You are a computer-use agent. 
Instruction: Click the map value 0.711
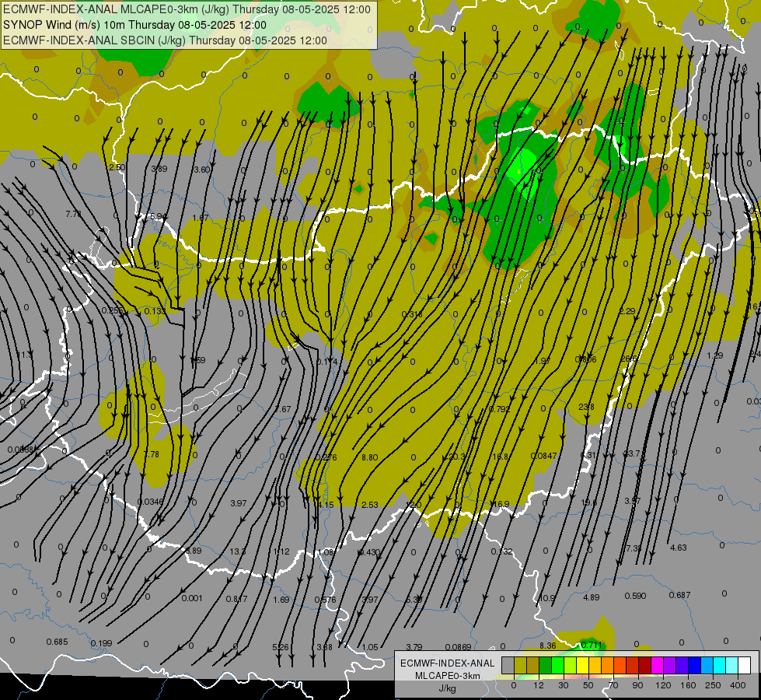[x=592, y=645]
